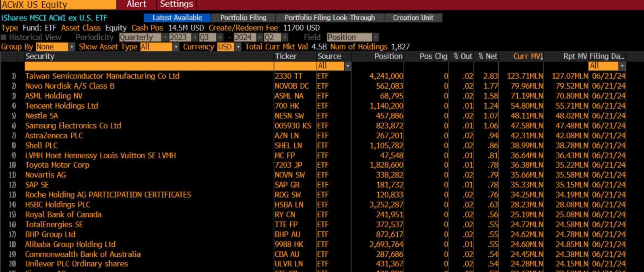Open the Settings menu

coord(177,4)
